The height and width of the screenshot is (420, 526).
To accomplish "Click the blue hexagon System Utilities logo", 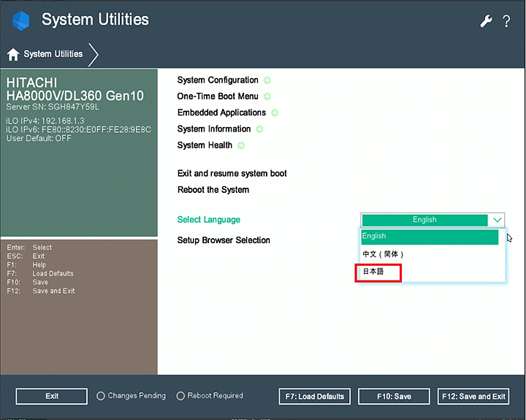I will (x=20, y=20).
